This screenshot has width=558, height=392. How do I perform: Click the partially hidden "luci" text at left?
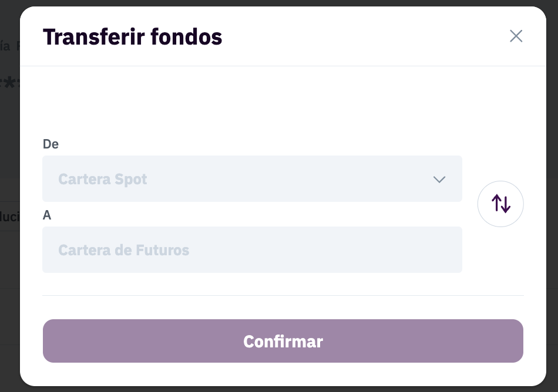point(10,217)
